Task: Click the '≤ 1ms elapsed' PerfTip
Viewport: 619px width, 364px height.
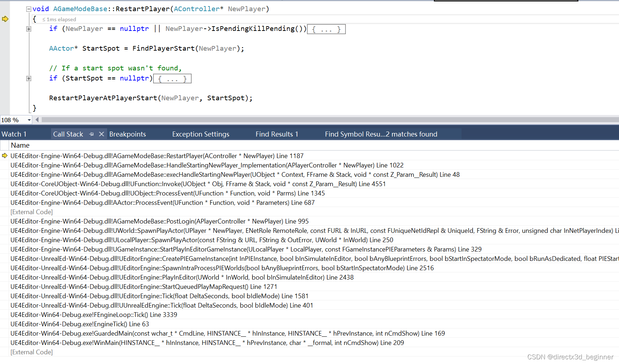Action: pyautogui.click(x=59, y=19)
